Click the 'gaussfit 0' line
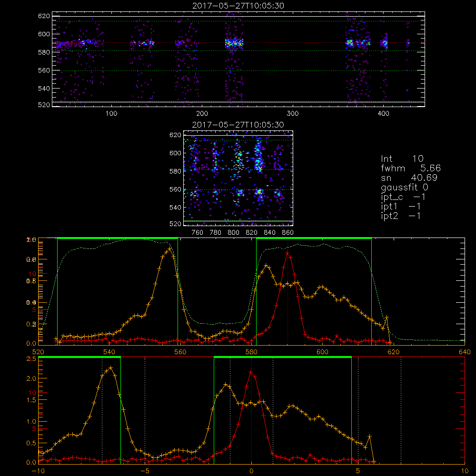The image size is (476, 476). [404, 187]
